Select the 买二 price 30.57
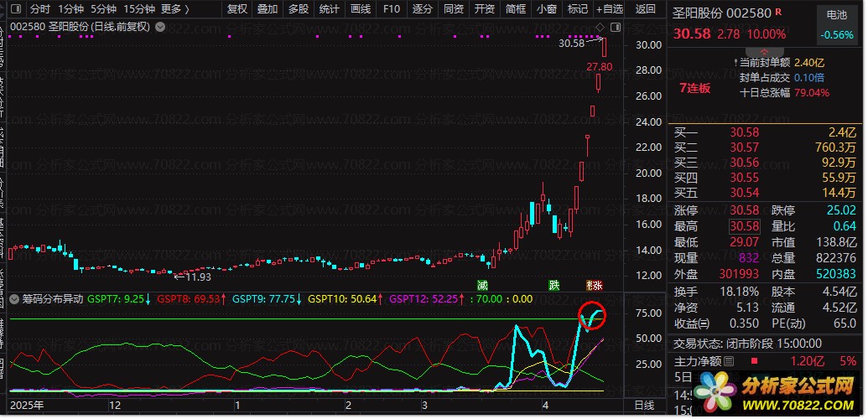 (745, 147)
